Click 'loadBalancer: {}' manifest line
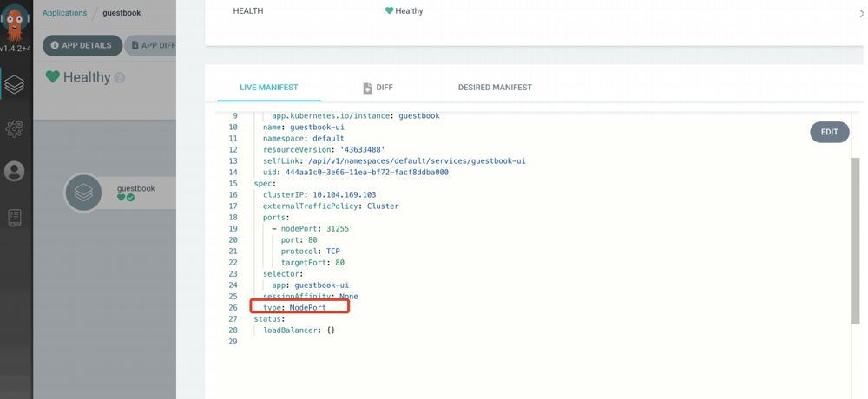Viewport: 868px width, 399px height. click(x=299, y=330)
